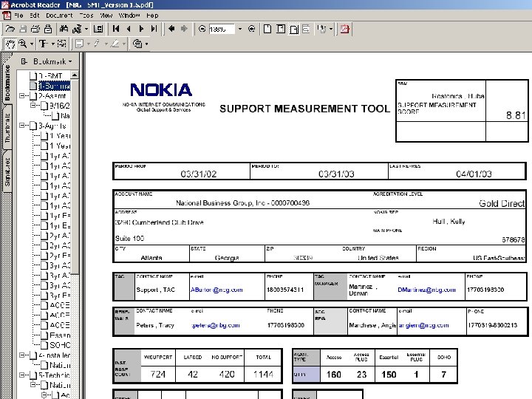
Task: Switch to the Bookmarks side tab
Action: (x=7, y=83)
